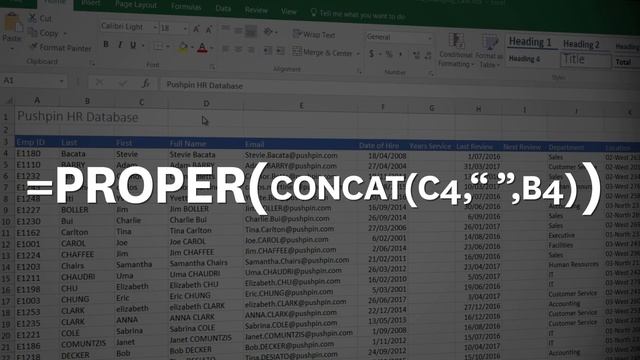Open the Font Color dropdown arrow

tap(212, 49)
